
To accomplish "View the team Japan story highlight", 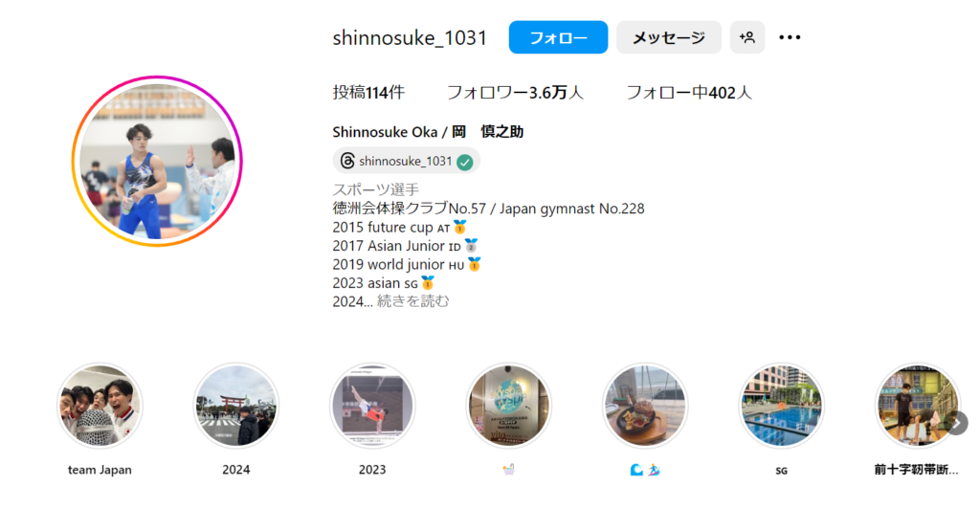I will (x=100, y=407).
